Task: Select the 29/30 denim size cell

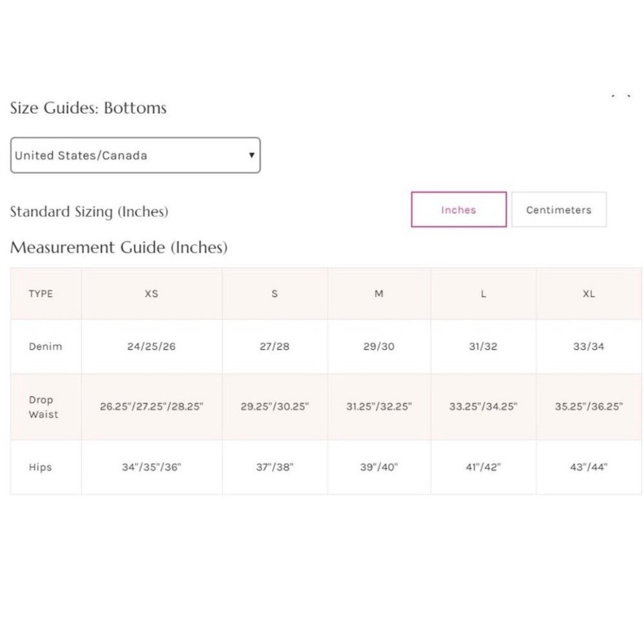Action: 379,346
